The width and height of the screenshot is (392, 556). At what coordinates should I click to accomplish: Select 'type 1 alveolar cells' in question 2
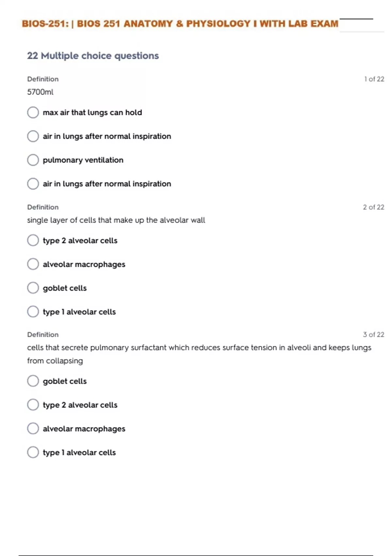tap(33, 312)
